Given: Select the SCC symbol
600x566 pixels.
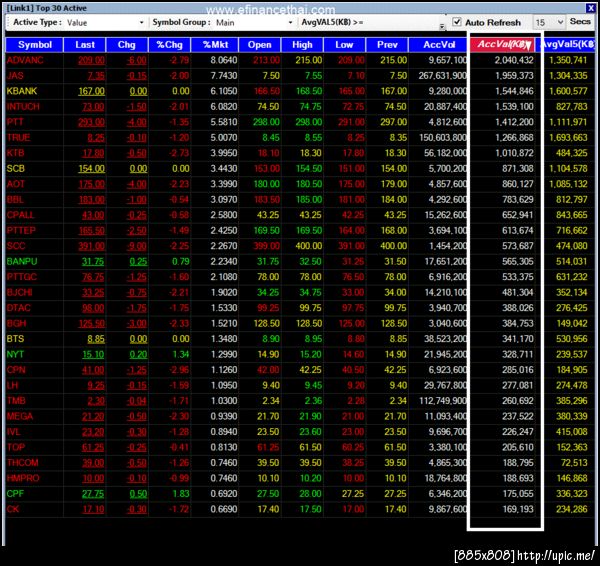Looking at the screenshot, I should 16,246.
